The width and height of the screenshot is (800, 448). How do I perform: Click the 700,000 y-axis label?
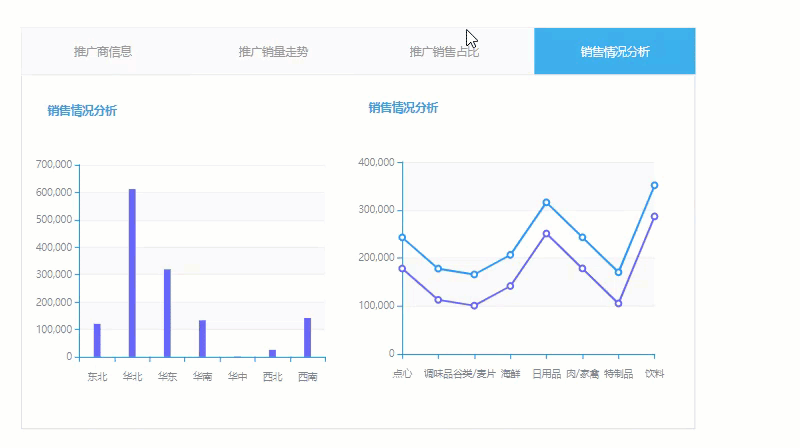pyautogui.click(x=54, y=164)
